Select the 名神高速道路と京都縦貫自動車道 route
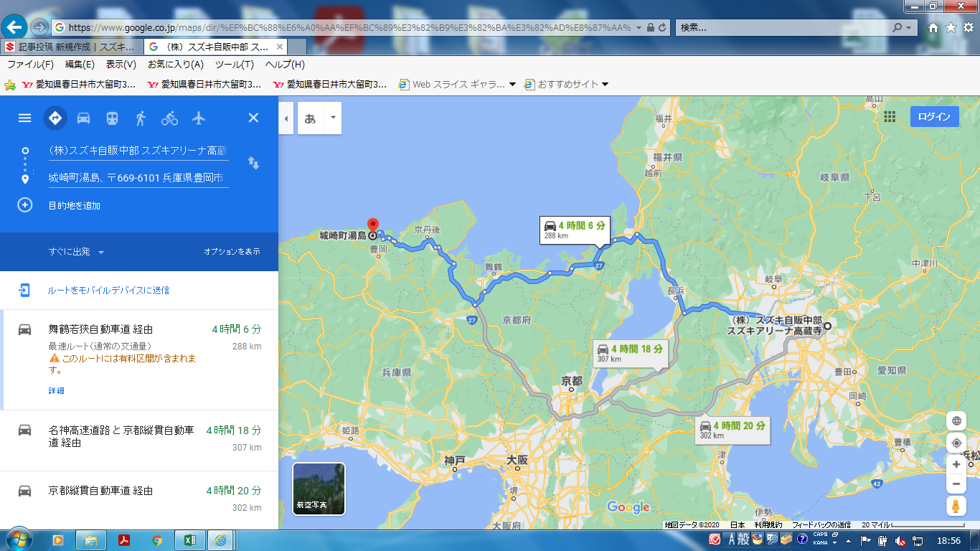Viewport: 980px width, 551px height. pos(139,441)
